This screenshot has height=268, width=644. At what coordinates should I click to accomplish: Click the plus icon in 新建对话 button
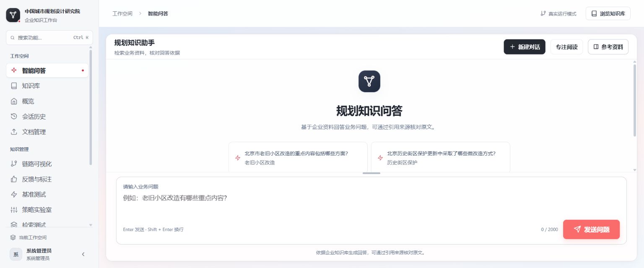512,47
